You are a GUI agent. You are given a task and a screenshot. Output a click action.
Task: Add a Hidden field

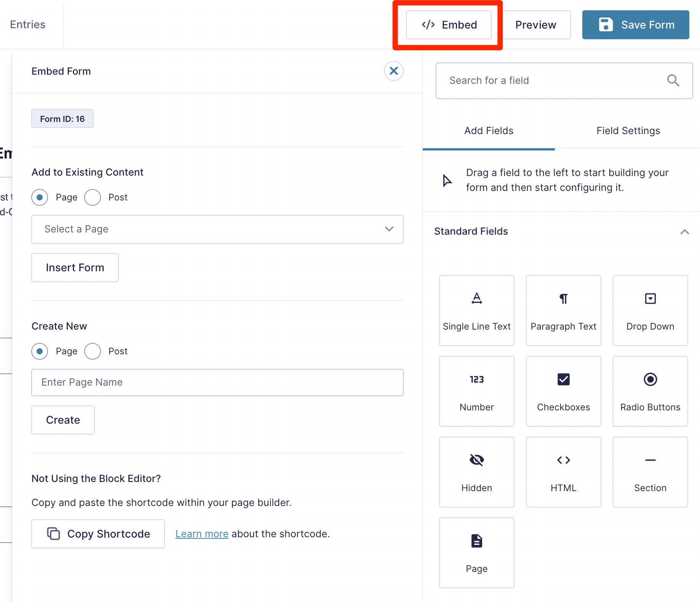(x=476, y=472)
